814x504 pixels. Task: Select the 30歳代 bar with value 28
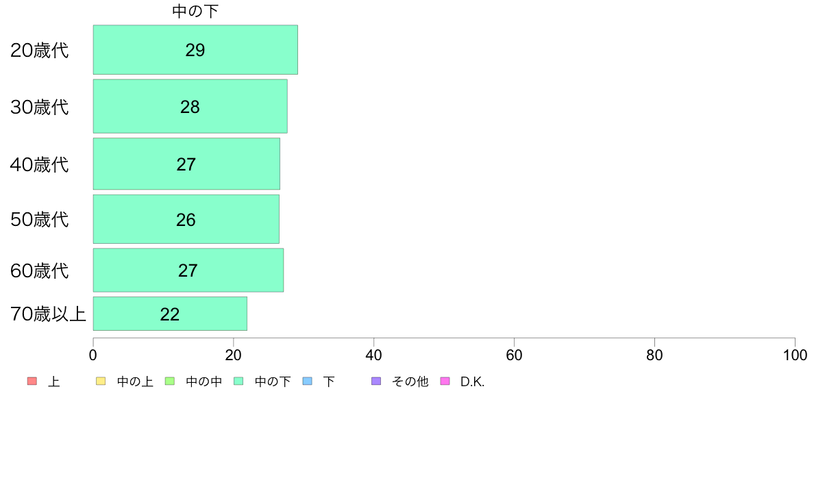[190, 106]
